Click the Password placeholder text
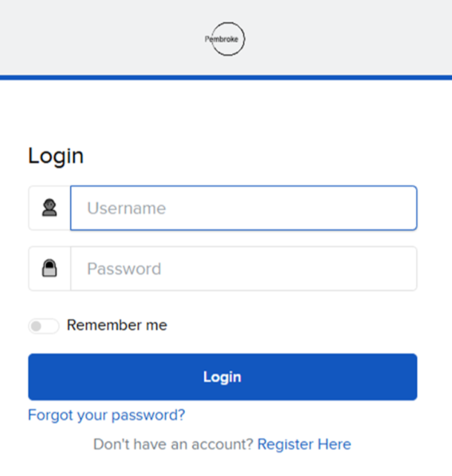Image resolution: width=452 pixels, height=476 pixels. click(x=124, y=268)
